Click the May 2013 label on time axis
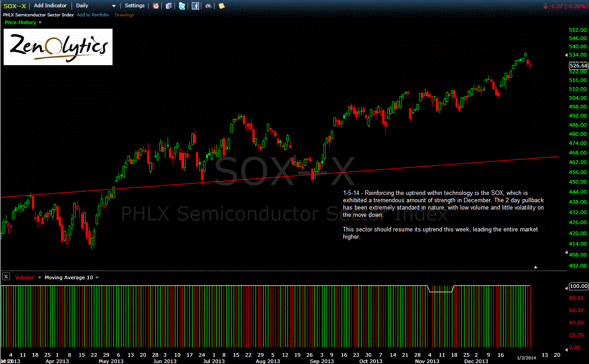 pyautogui.click(x=111, y=361)
